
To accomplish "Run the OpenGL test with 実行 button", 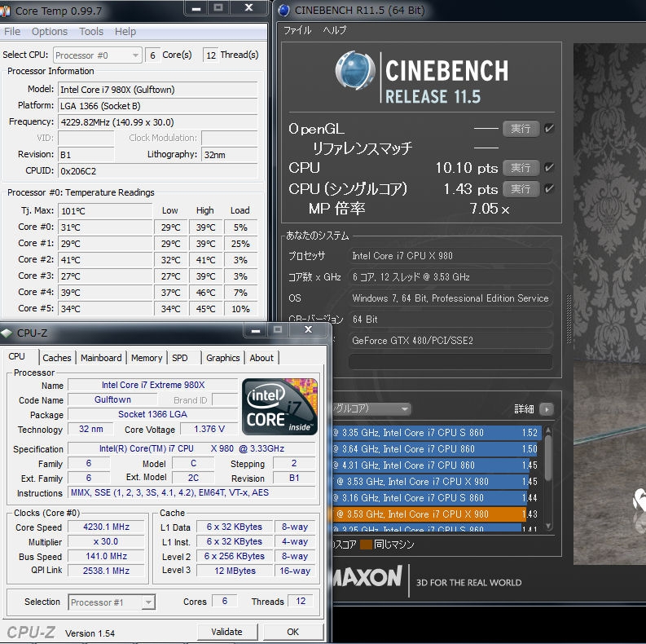I will pos(521,129).
